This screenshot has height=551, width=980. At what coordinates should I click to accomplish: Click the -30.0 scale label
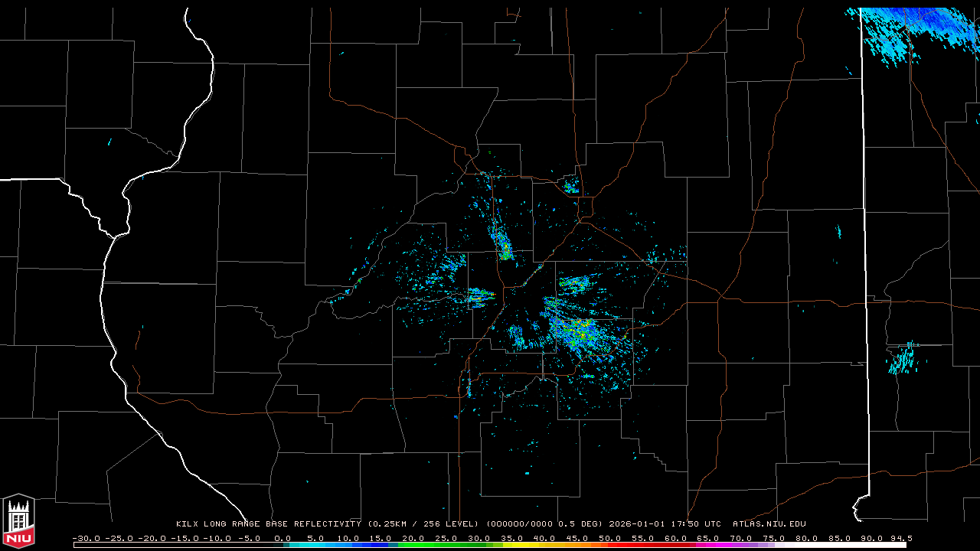[86, 538]
